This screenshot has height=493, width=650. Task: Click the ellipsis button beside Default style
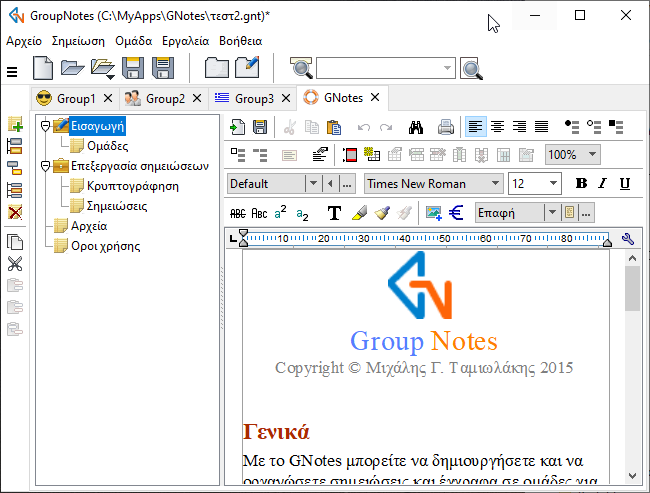(x=347, y=184)
